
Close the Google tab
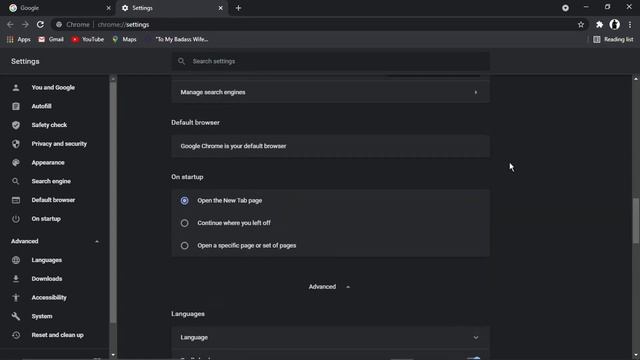coord(108,8)
